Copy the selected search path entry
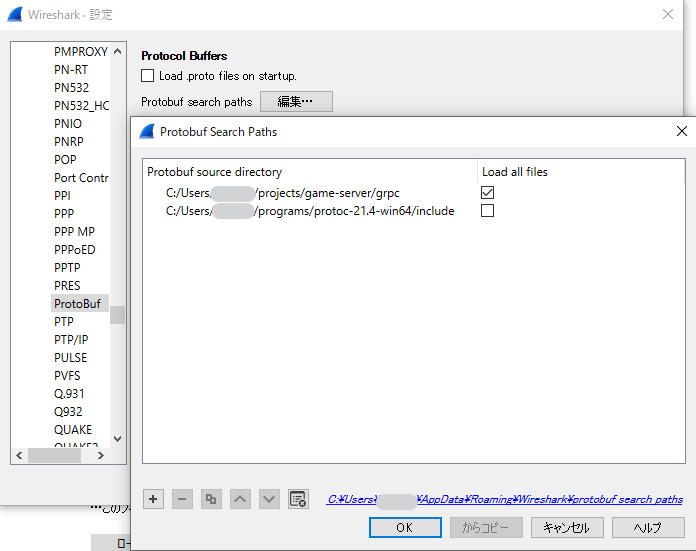Viewport: 696px width, 551px height. click(211, 499)
